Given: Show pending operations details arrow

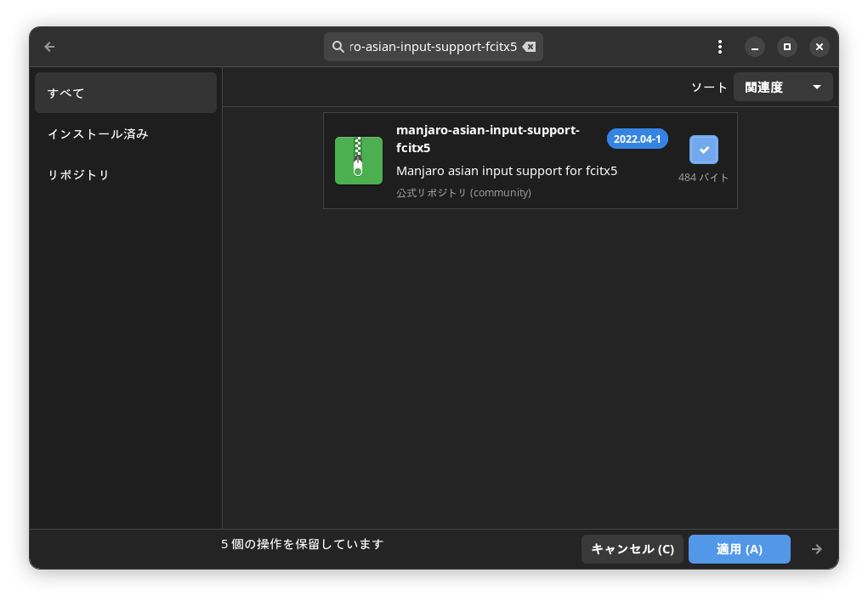Looking at the screenshot, I should pos(816,549).
